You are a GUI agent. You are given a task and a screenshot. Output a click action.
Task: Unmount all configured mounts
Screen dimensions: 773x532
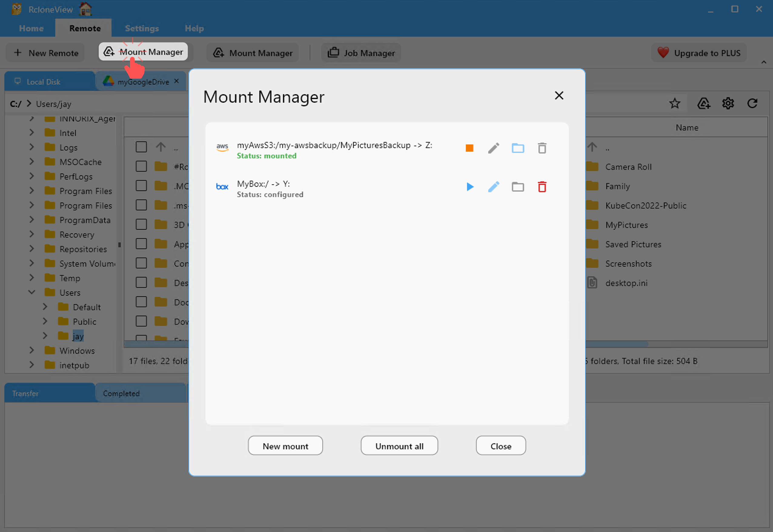click(x=399, y=446)
